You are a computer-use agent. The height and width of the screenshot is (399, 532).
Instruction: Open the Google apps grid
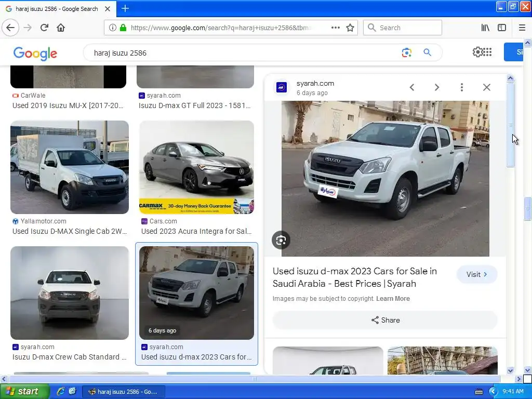487,52
